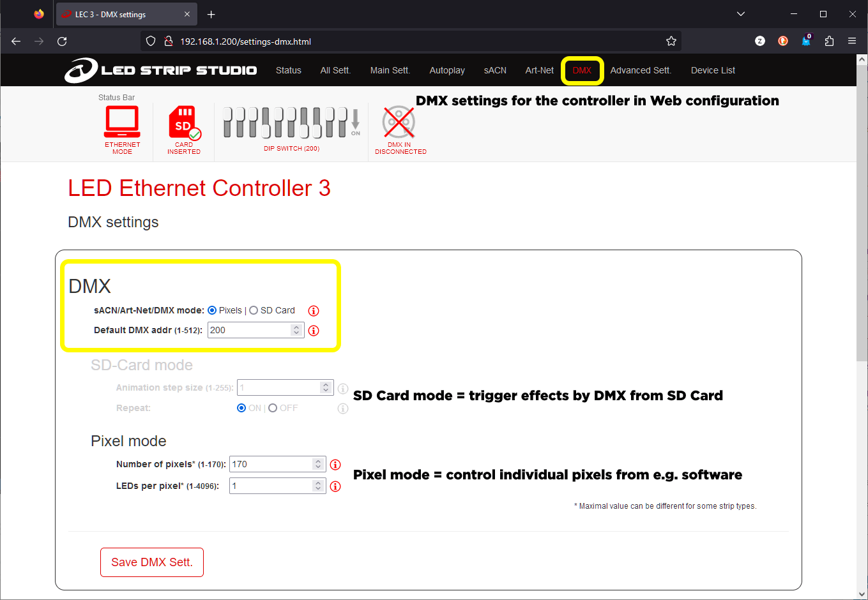868x600 pixels.
Task: Open the Autoplay nav tab
Action: click(447, 70)
